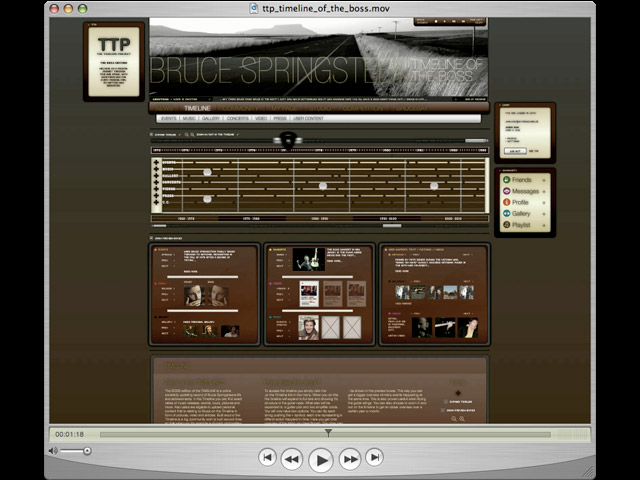Select the CONCERTS submenu item
640x480 pixels.
tap(238, 118)
